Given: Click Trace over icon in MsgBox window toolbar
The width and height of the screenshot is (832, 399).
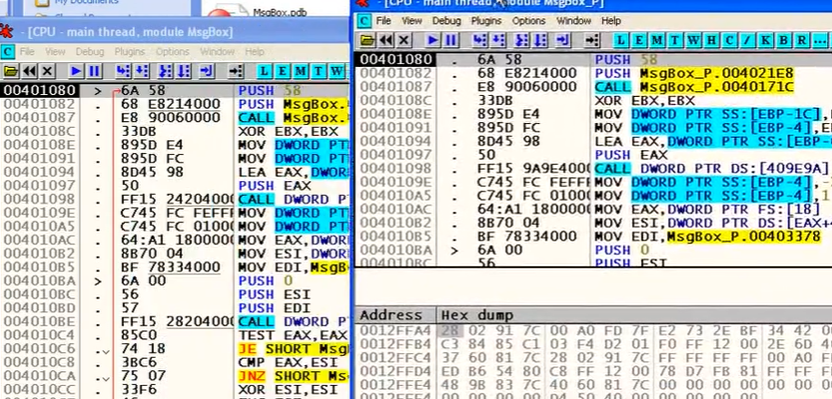Looking at the screenshot, I should [x=184, y=71].
